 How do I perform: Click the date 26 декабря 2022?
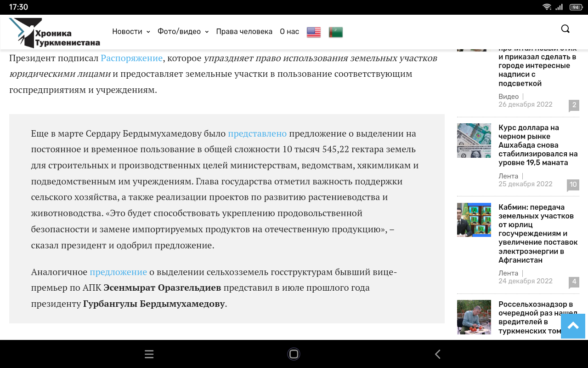pos(526,104)
